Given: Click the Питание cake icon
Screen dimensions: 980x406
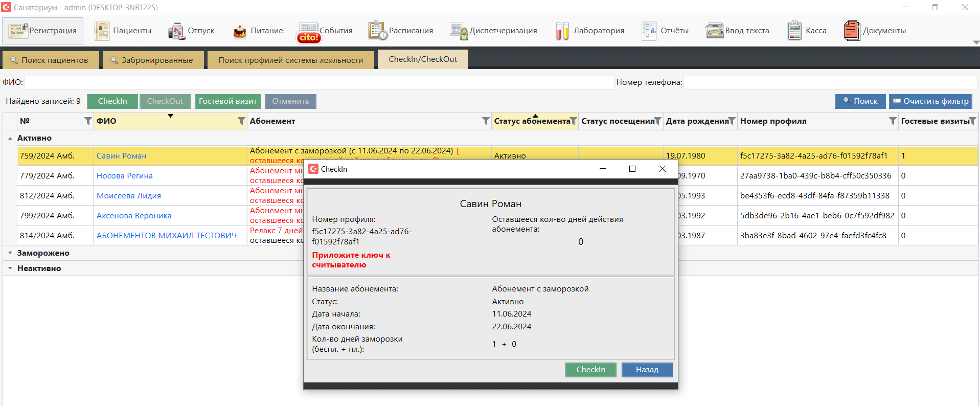Looking at the screenshot, I should click(240, 31).
